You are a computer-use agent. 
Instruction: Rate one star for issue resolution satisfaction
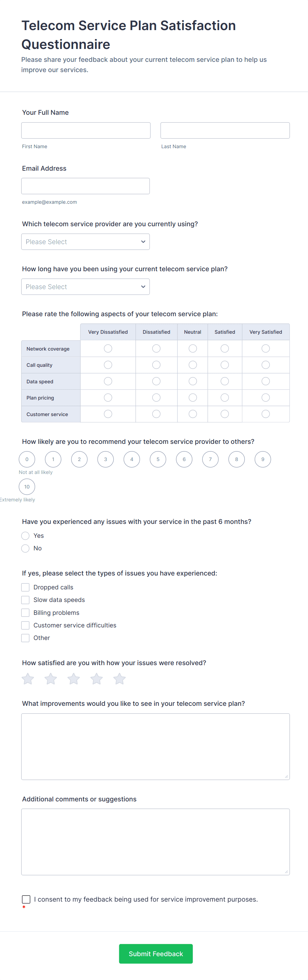(27, 678)
